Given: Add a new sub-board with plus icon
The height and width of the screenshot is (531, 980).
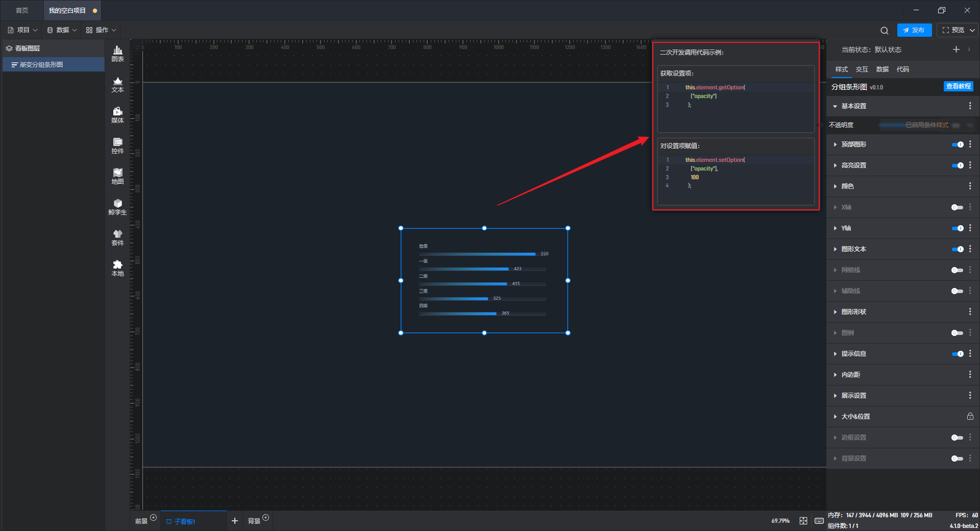Looking at the screenshot, I should 235,521.
